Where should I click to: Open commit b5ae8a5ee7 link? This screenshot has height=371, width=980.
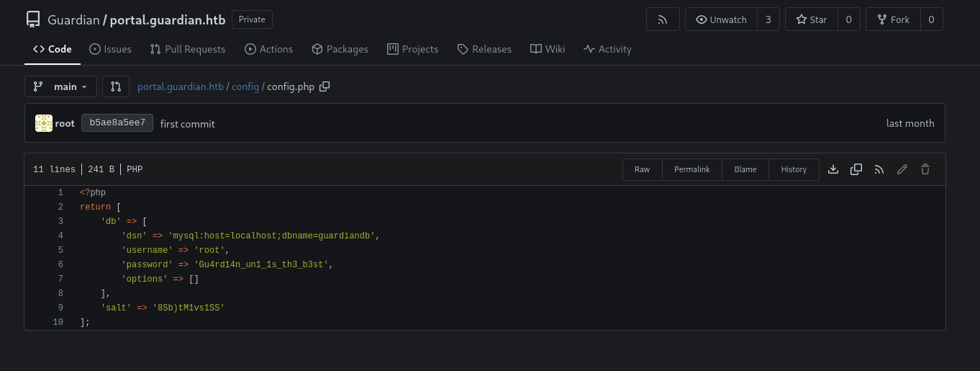(x=117, y=123)
